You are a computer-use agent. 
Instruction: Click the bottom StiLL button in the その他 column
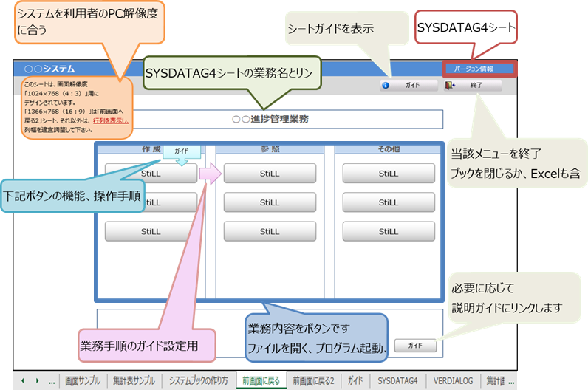click(389, 232)
